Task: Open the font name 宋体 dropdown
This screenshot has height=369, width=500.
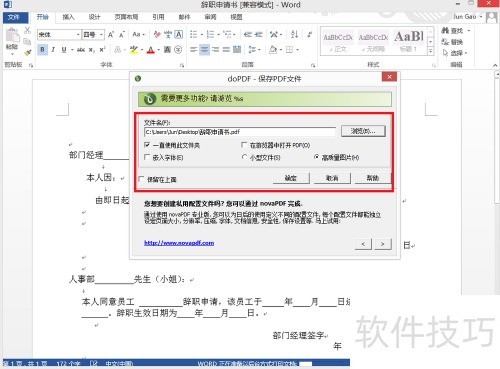Action: coord(78,34)
